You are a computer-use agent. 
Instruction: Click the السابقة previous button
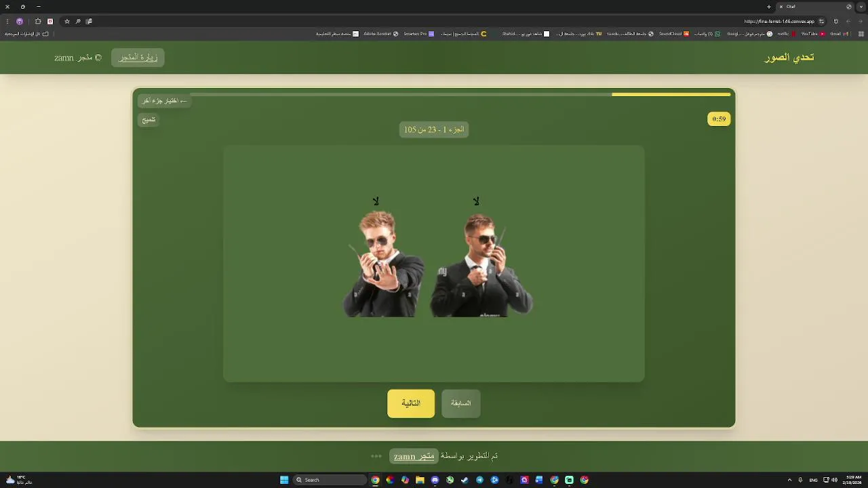pos(460,403)
